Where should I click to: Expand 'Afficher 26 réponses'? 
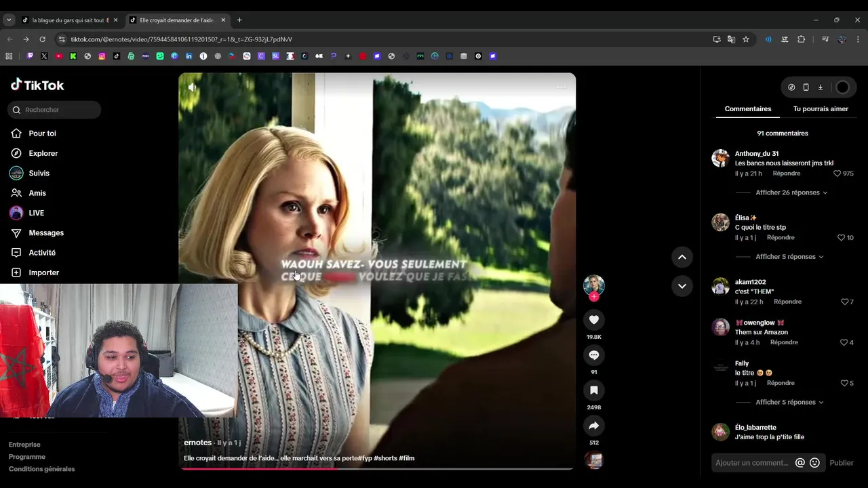pos(791,192)
